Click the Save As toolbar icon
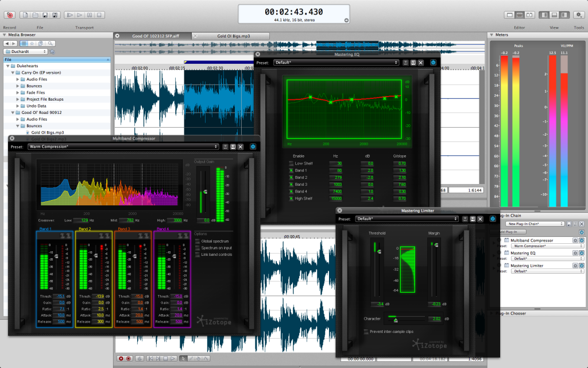The image size is (588, 368). (x=55, y=15)
